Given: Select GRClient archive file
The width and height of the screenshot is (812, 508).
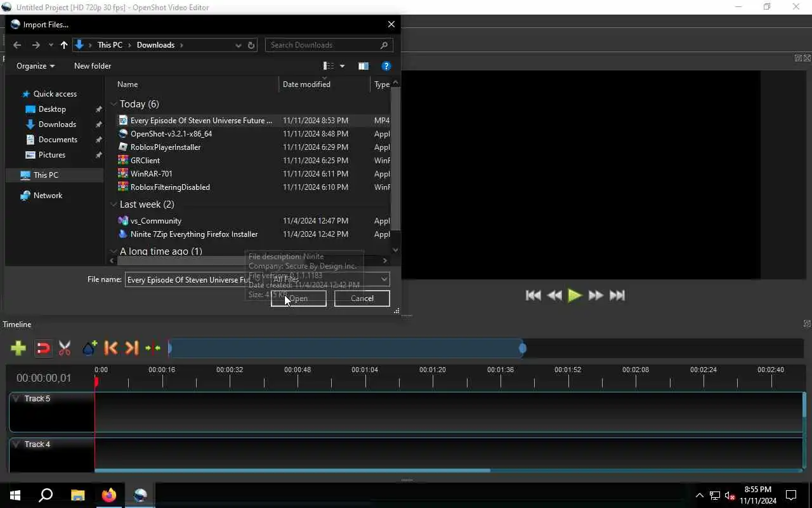Looking at the screenshot, I should point(145,161).
